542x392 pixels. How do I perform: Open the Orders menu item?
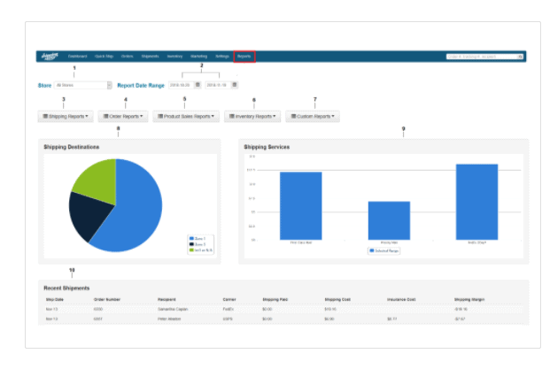[128, 57]
